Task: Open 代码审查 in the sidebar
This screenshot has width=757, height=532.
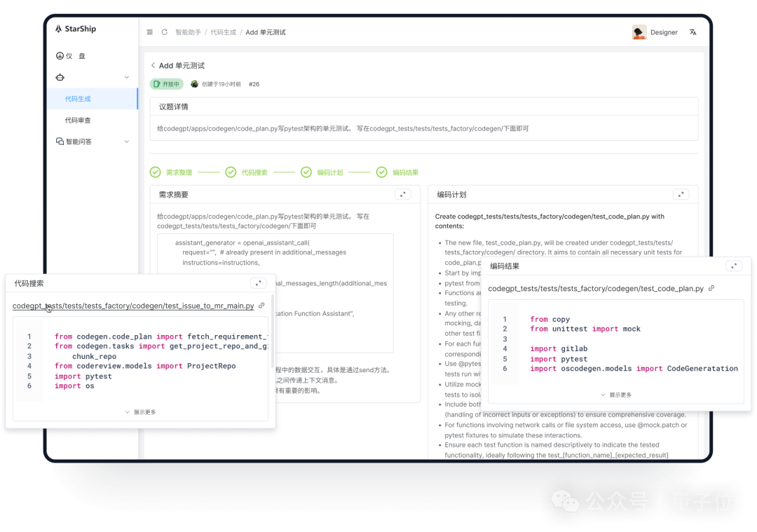Action: (78, 121)
